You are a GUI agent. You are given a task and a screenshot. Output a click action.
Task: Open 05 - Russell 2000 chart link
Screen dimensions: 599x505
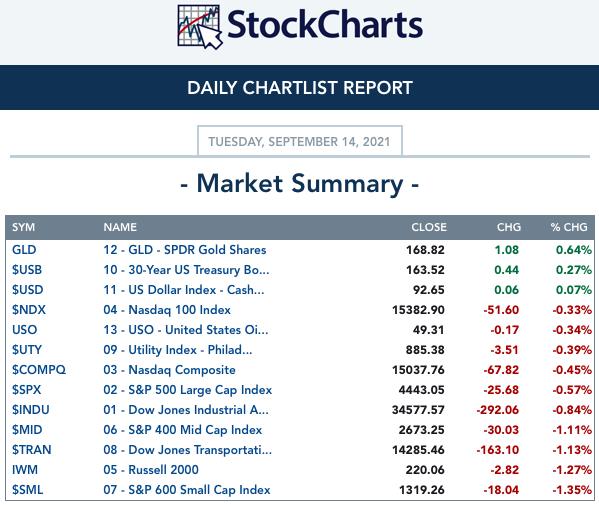click(x=151, y=469)
